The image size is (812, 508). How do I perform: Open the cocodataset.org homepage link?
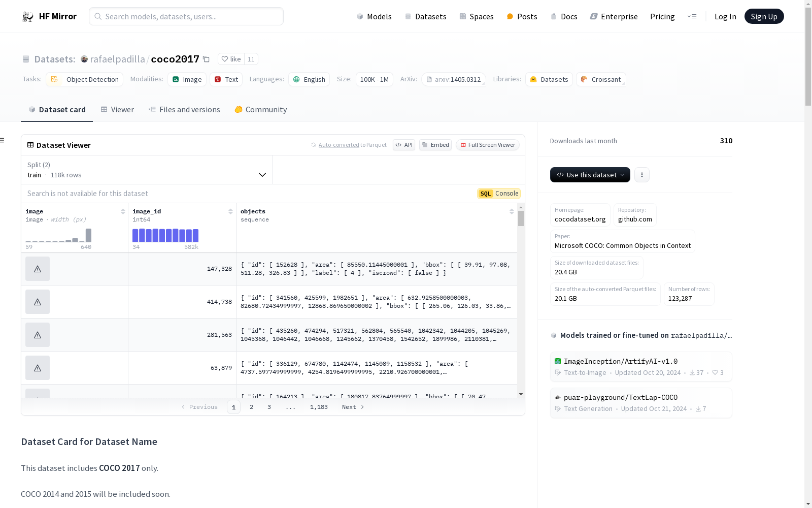(x=580, y=215)
